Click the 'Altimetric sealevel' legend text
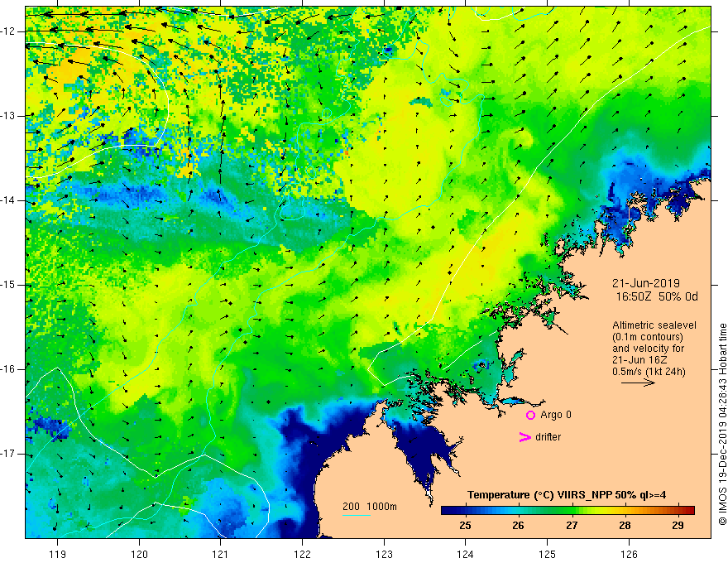 click(x=654, y=325)
